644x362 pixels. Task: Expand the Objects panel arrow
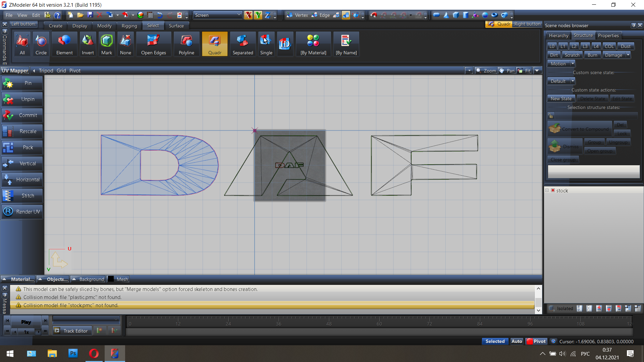pos(40,279)
